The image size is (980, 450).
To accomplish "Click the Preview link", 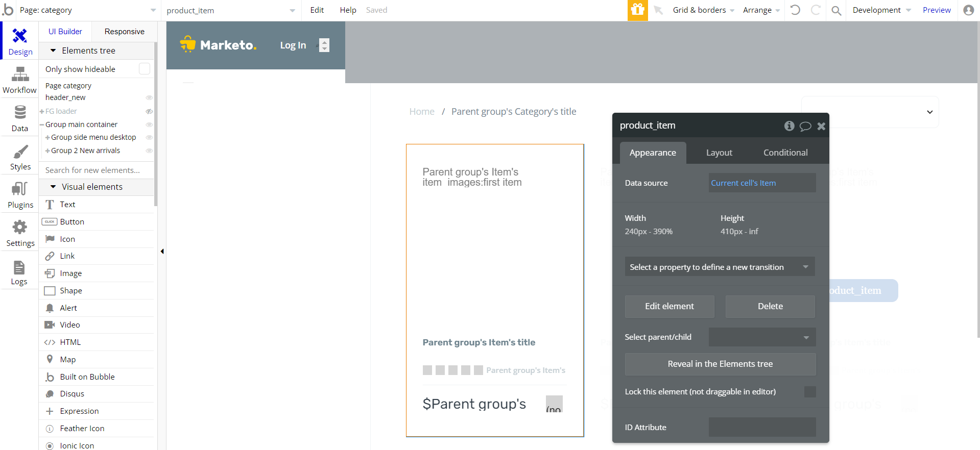I will (937, 10).
